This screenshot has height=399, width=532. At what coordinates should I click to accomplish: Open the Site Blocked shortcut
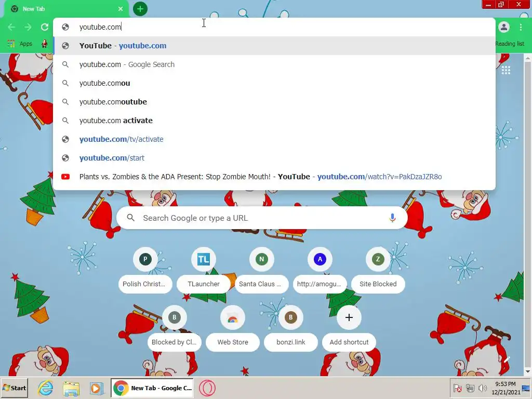point(378,270)
